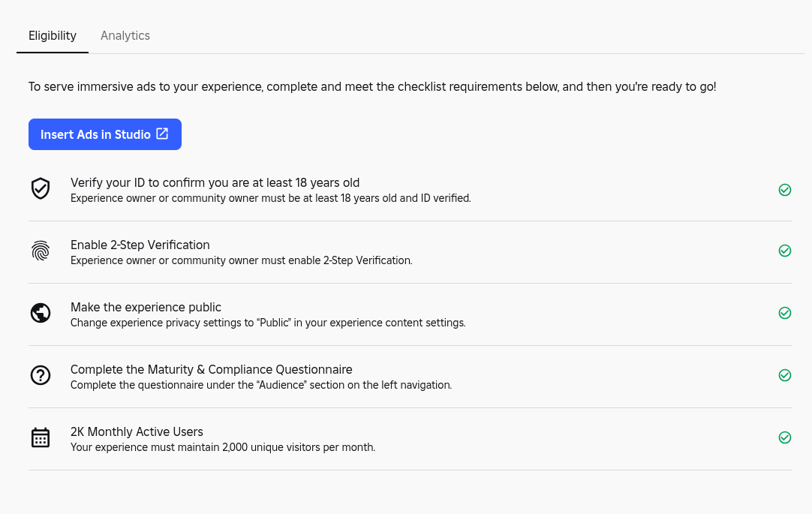Select the Eligibility tab
Screen dimensions: 812x514
tap(53, 36)
